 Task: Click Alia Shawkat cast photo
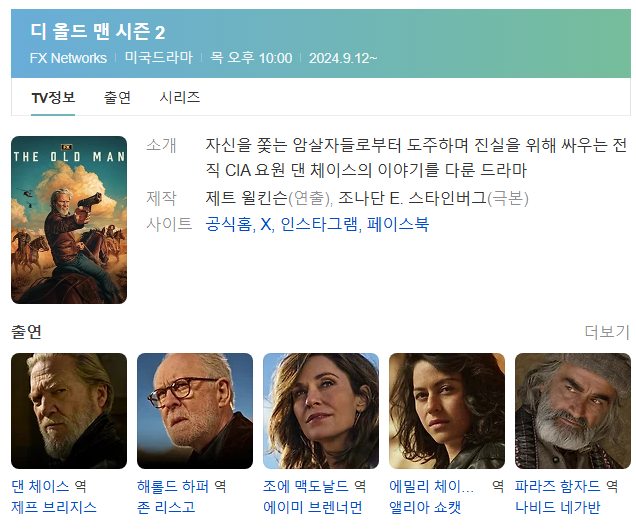point(447,411)
